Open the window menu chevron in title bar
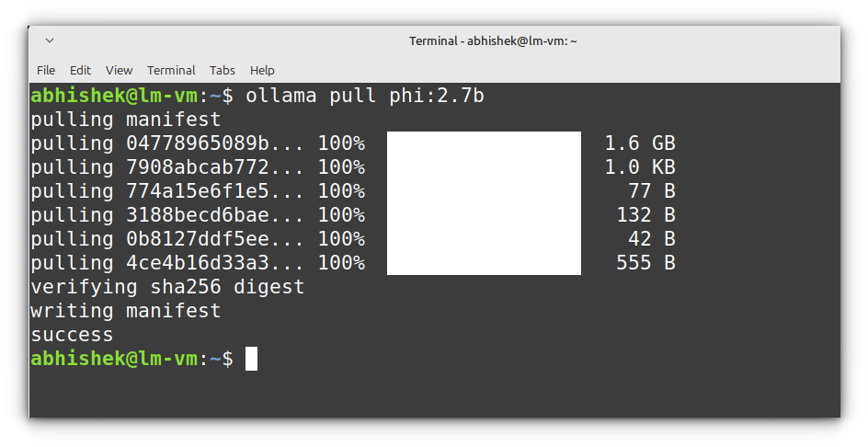The image size is (868, 447). (x=50, y=40)
